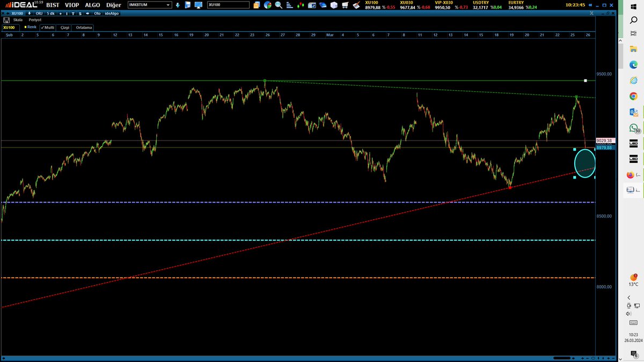Open the Periyot menu
The height and width of the screenshot is (362, 644).
(x=35, y=20)
